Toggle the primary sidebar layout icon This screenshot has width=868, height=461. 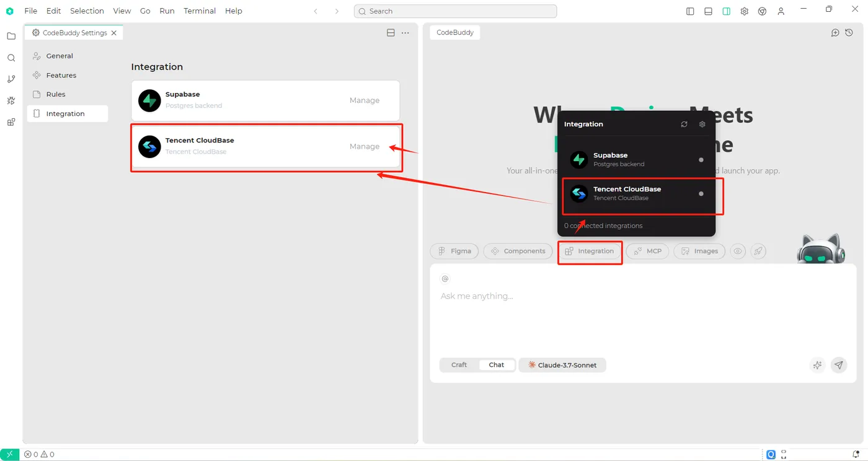(690, 11)
